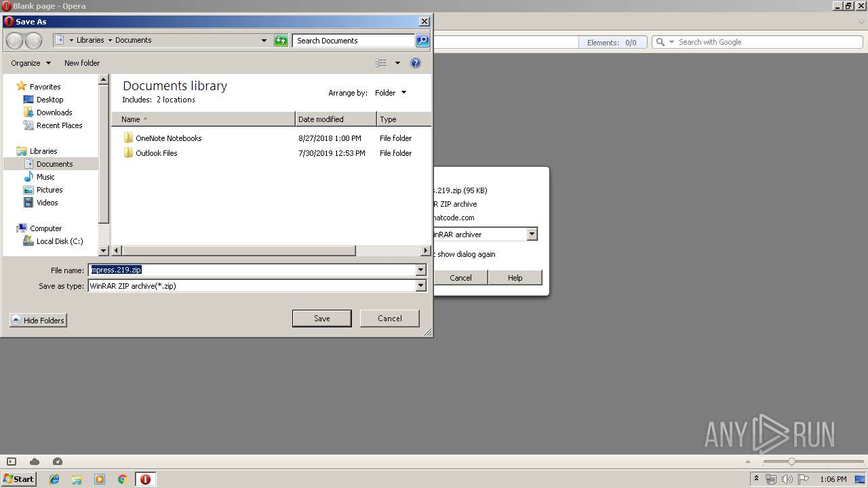
Task: Open the OneNote Notebooks folder
Action: 168,138
